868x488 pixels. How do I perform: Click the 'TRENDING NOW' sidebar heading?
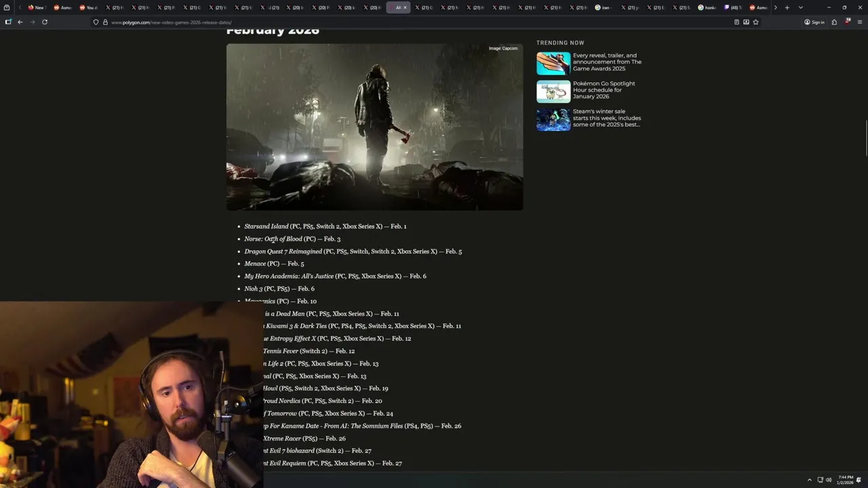pos(560,43)
